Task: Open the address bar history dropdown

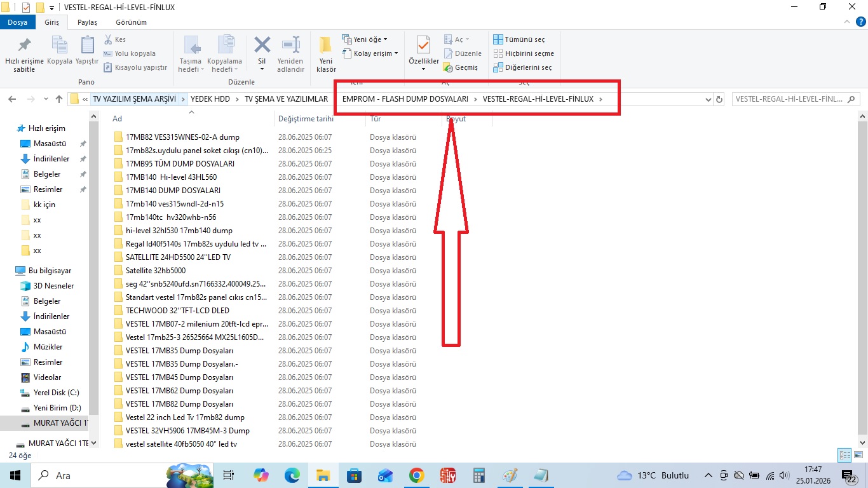Action: (709, 99)
